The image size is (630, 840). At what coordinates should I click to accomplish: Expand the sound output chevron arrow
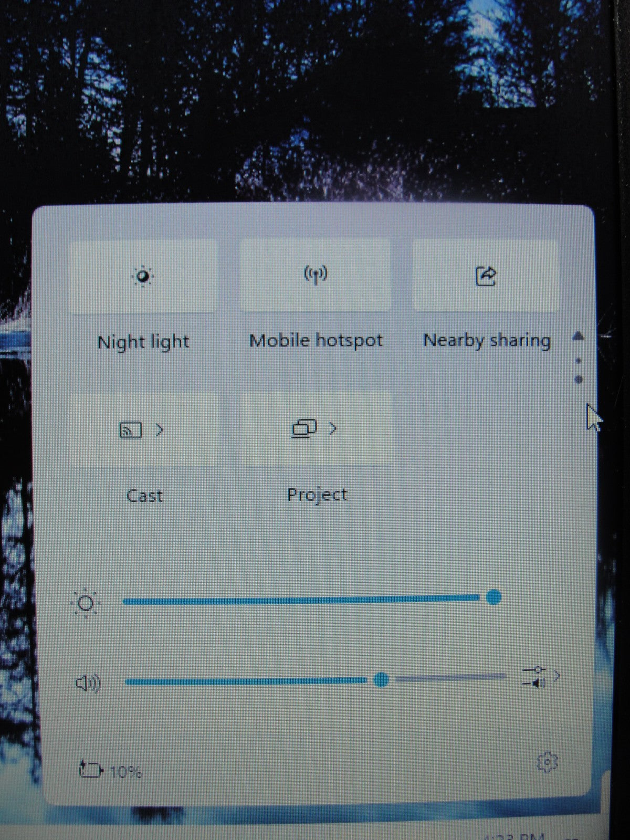pyautogui.click(x=556, y=676)
